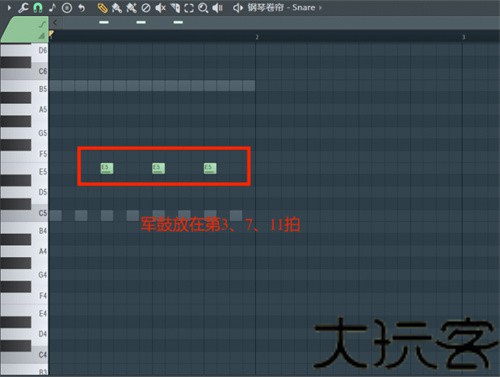Screen dimensions: 500x377
Task: Toggle the triangle portamento icon in green corner
Action: tap(42, 35)
